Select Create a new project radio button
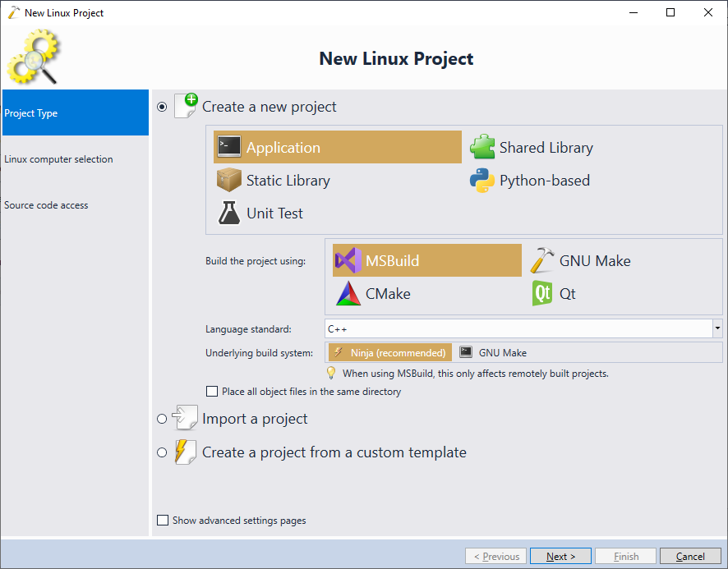The width and height of the screenshot is (728, 569). click(x=162, y=107)
